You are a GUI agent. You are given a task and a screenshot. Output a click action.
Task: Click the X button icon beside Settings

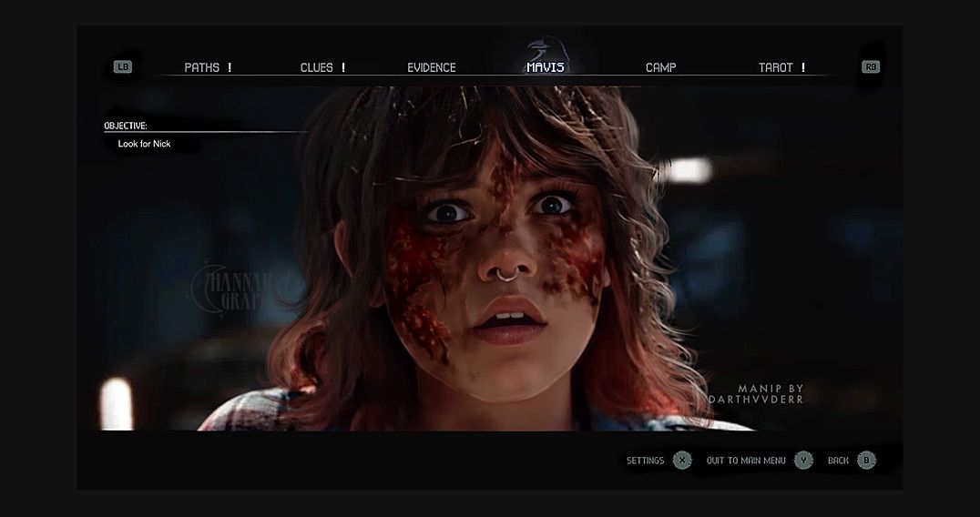[682, 461]
